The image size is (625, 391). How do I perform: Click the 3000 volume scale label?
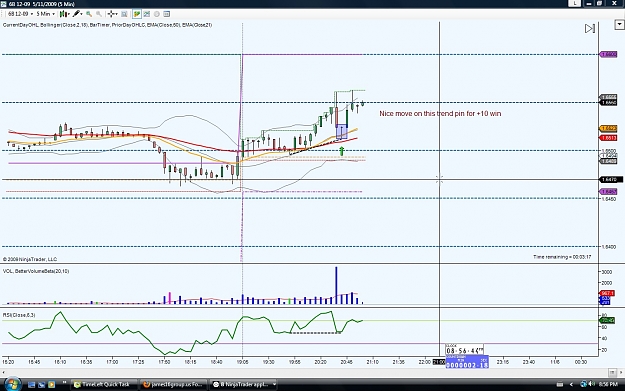point(606,272)
